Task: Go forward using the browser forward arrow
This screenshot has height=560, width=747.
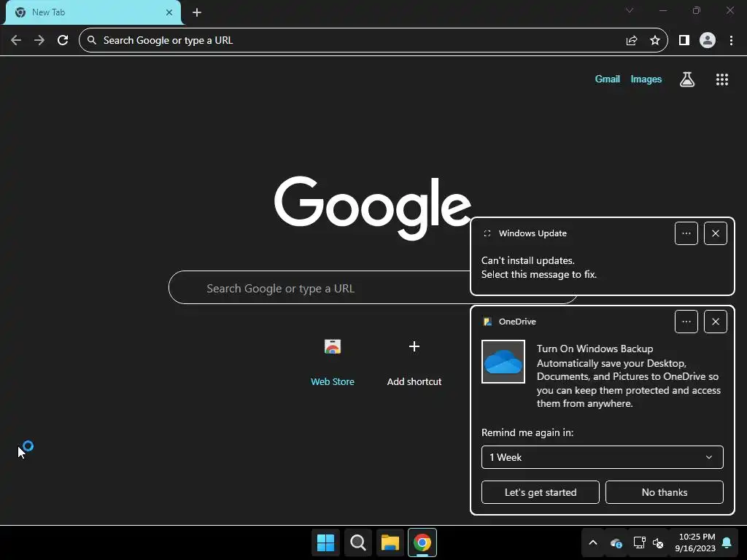Action: coord(39,41)
